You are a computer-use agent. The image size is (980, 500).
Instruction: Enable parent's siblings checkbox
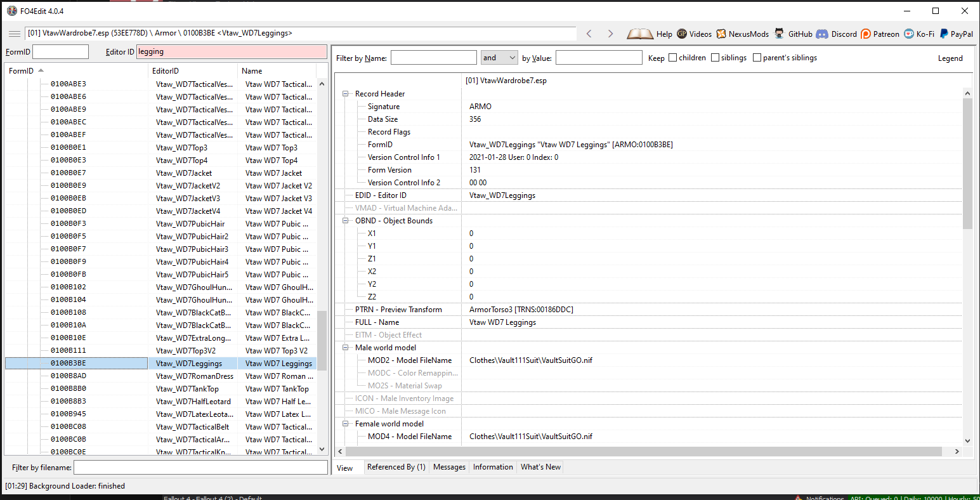pyautogui.click(x=757, y=58)
